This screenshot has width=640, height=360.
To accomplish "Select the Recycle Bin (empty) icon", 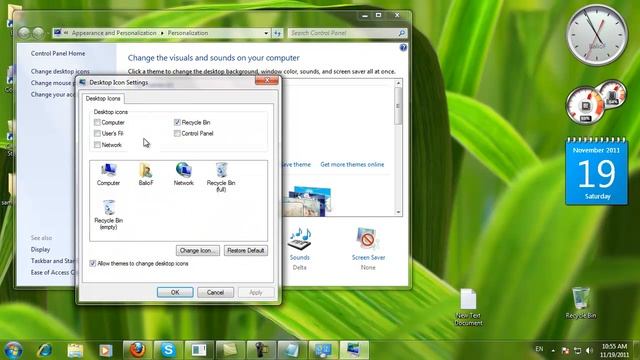I will pos(109,215).
